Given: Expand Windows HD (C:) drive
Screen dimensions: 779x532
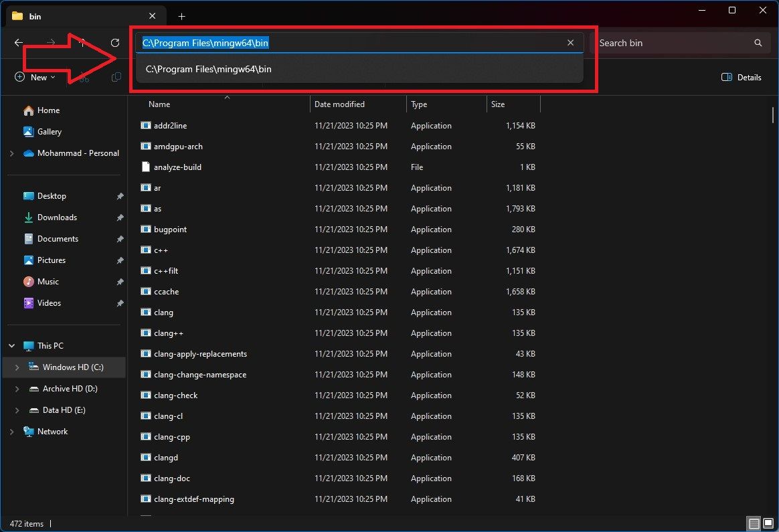Looking at the screenshot, I should coord(17,367).
